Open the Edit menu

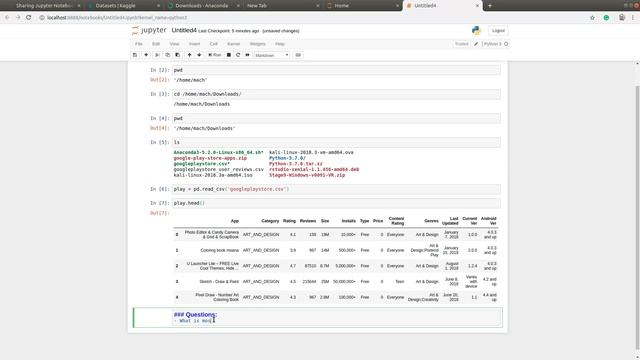pyautogui.click(x=156, y=44)
